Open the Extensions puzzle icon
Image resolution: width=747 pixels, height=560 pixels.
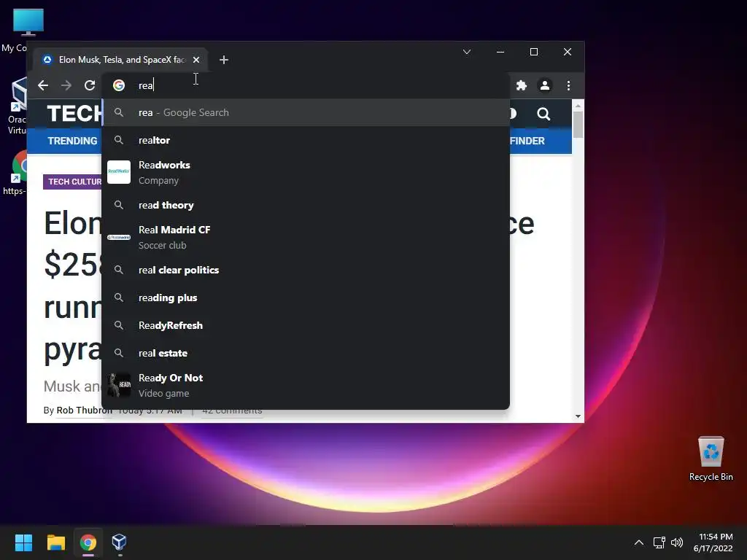pos(522,85)
